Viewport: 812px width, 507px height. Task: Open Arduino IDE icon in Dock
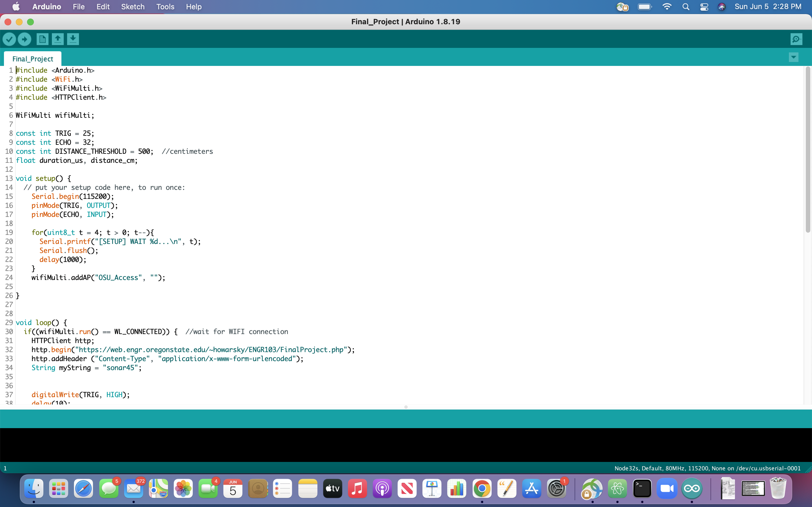(692, 489)
